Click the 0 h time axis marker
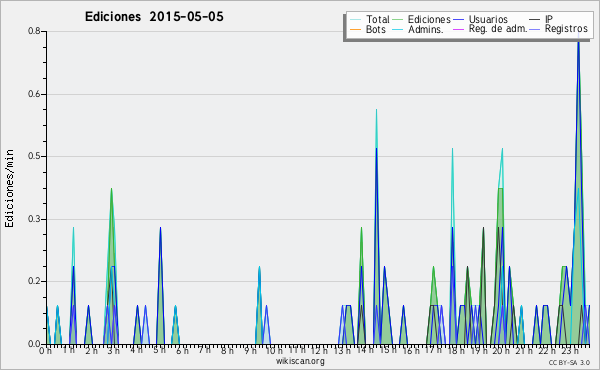Screen dimensions: 600x370 46,350
